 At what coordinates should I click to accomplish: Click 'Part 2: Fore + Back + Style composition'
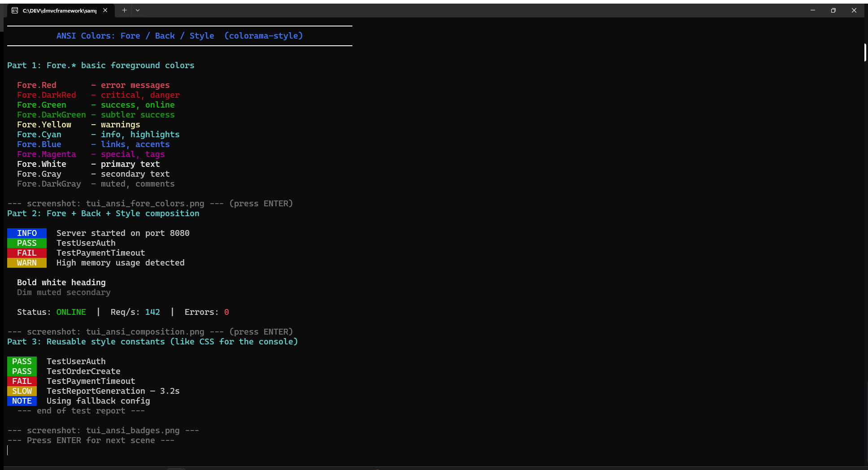[103, 213]
